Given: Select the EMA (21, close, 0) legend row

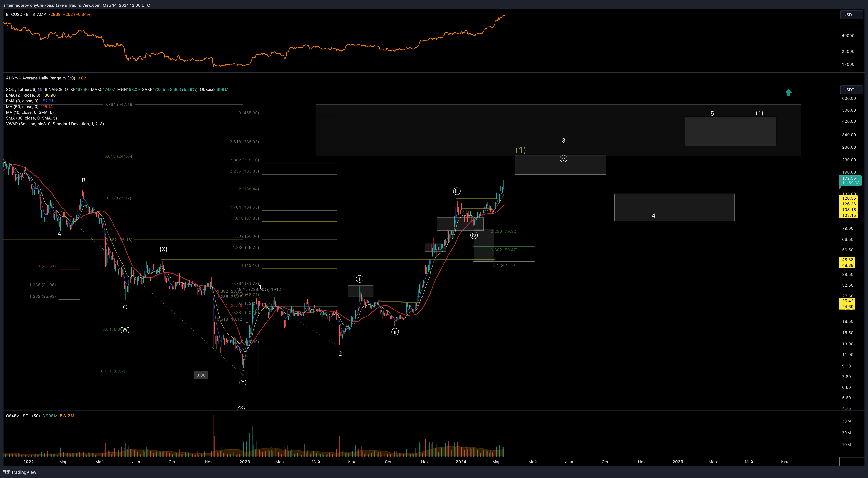Looking at the screenshot, I should (31, 95).
